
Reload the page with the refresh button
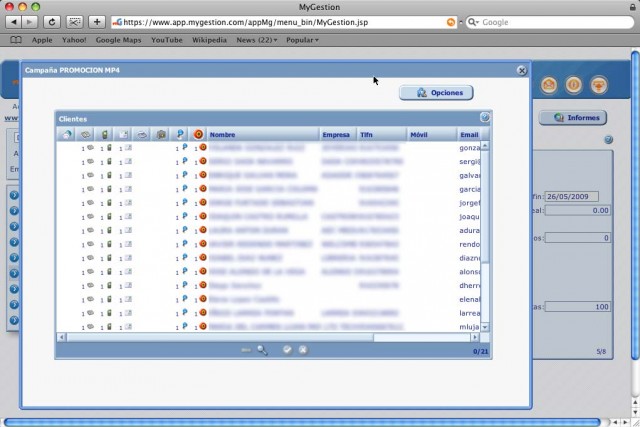[52, 22]
